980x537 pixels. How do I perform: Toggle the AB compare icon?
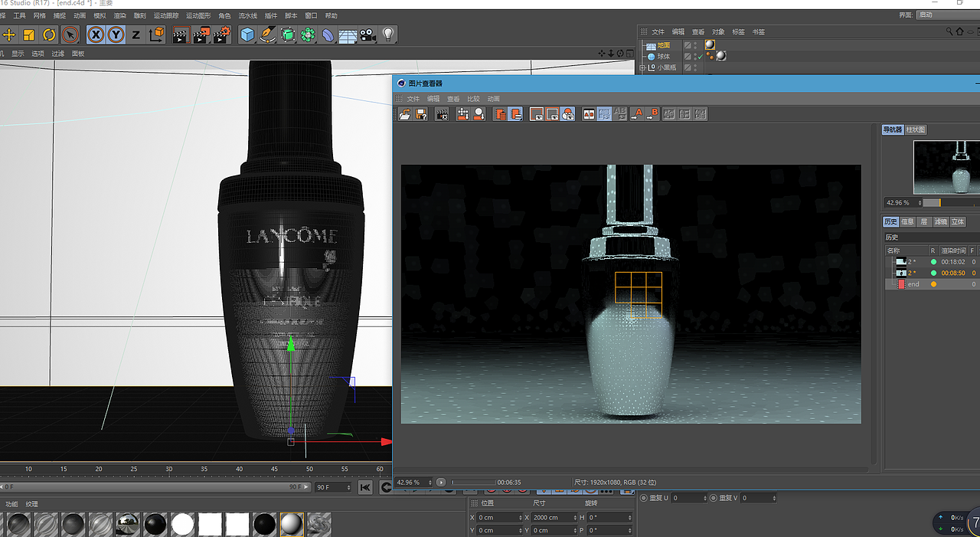(589, 114)
